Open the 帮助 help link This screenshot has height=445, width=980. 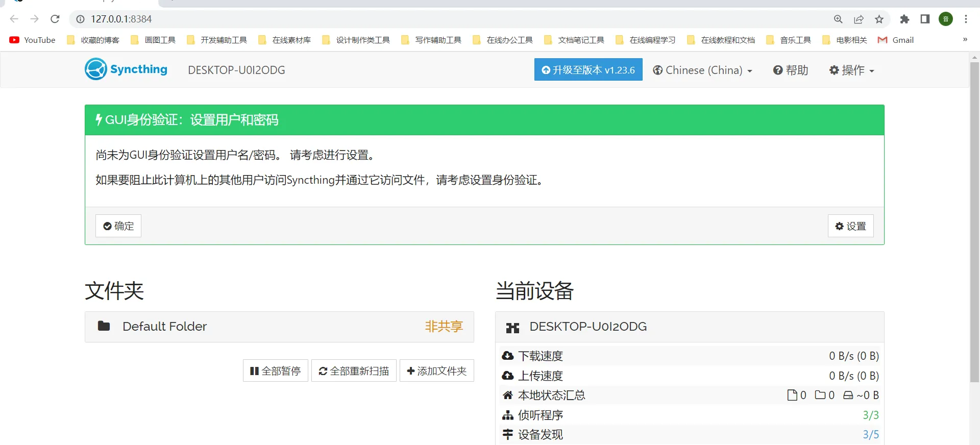click(791, 70)
